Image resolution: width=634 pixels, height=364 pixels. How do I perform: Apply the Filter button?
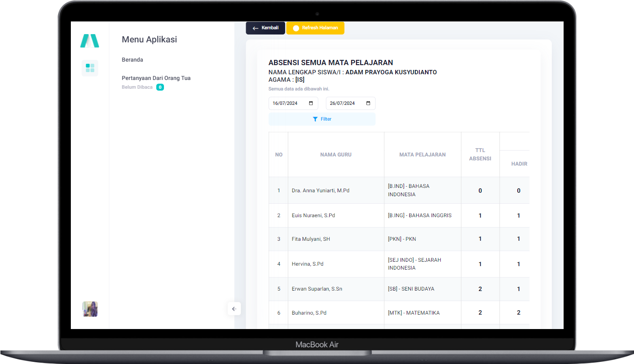(x=322, y=119)
